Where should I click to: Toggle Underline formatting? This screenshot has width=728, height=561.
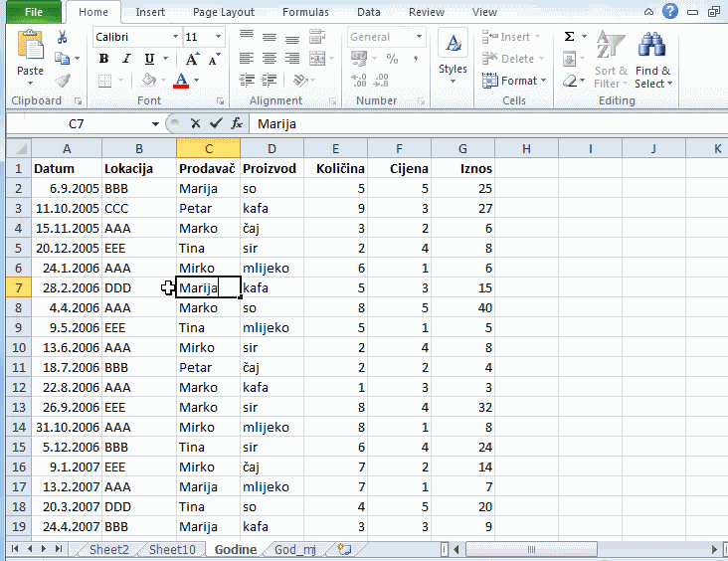click(x=148, y=59)
